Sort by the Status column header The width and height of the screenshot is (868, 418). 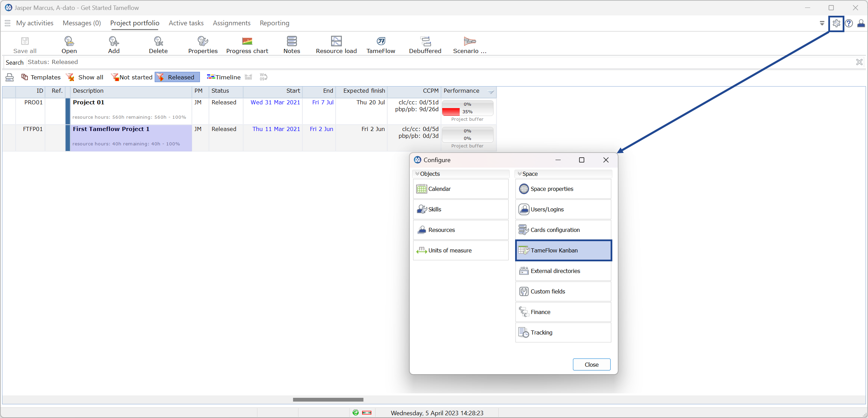pos(226,91)
